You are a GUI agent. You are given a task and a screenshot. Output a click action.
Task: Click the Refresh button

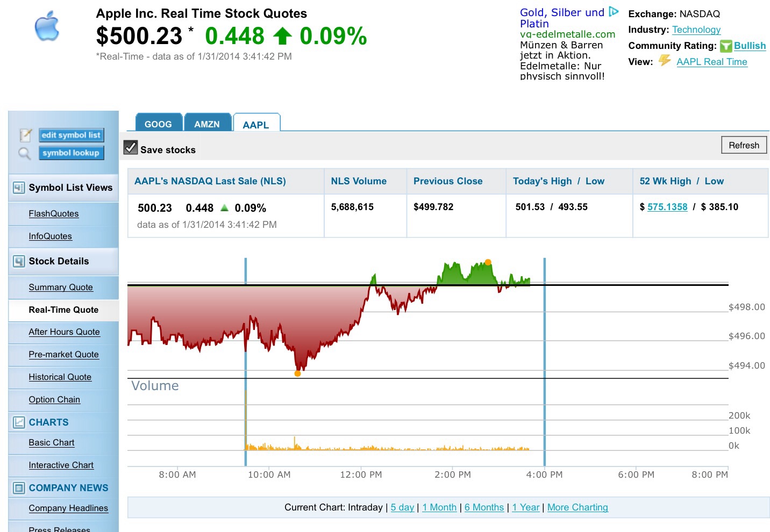744,145
